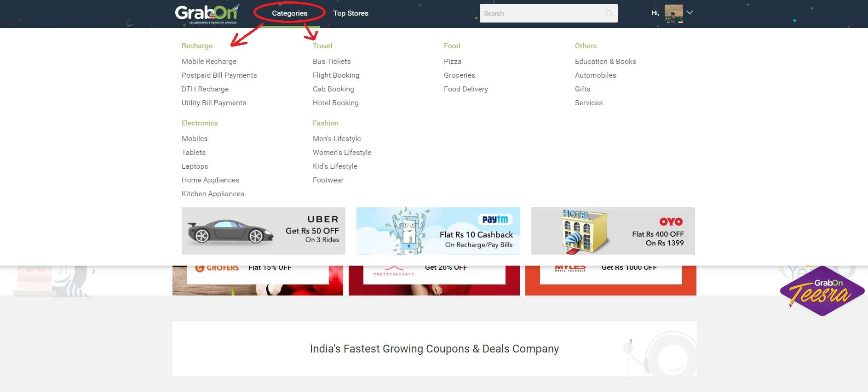Open the GrabOn Teesra badge

[822, 291]
